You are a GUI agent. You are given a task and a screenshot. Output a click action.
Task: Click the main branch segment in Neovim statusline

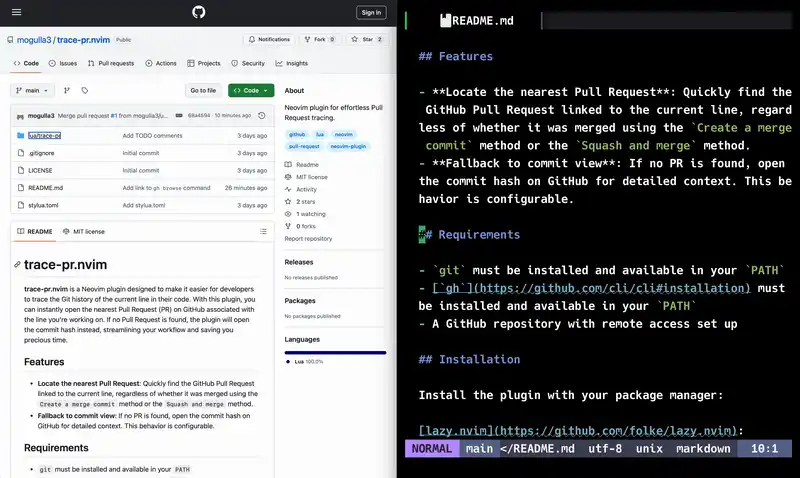pyautogui.click(x=479, y=449)
